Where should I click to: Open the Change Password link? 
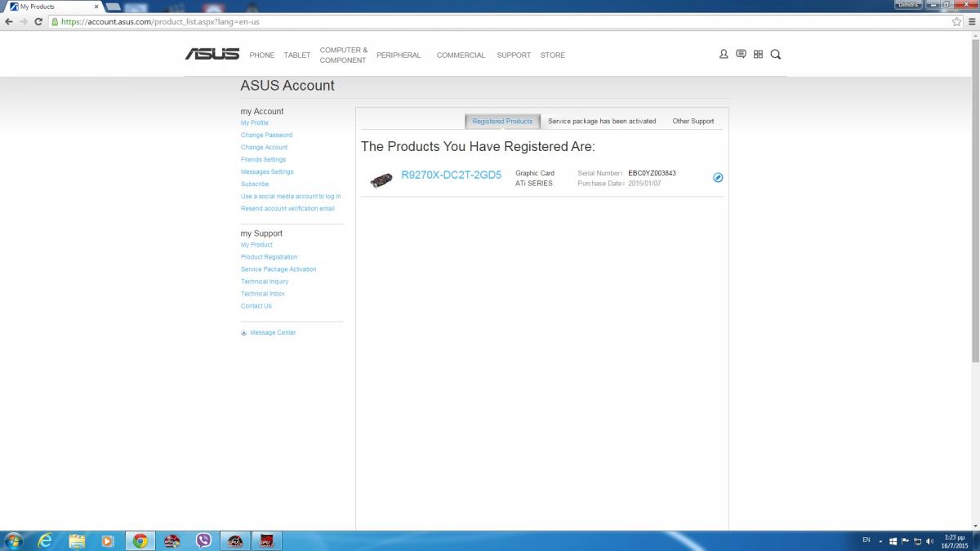point(266,136)
